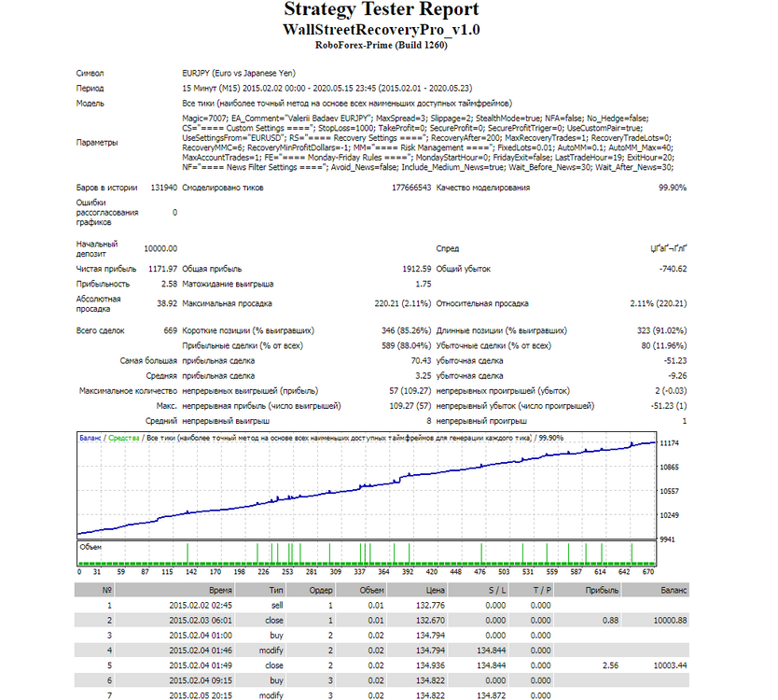Select short positions value '346 (85.26%)'

(x=406, y=330)
